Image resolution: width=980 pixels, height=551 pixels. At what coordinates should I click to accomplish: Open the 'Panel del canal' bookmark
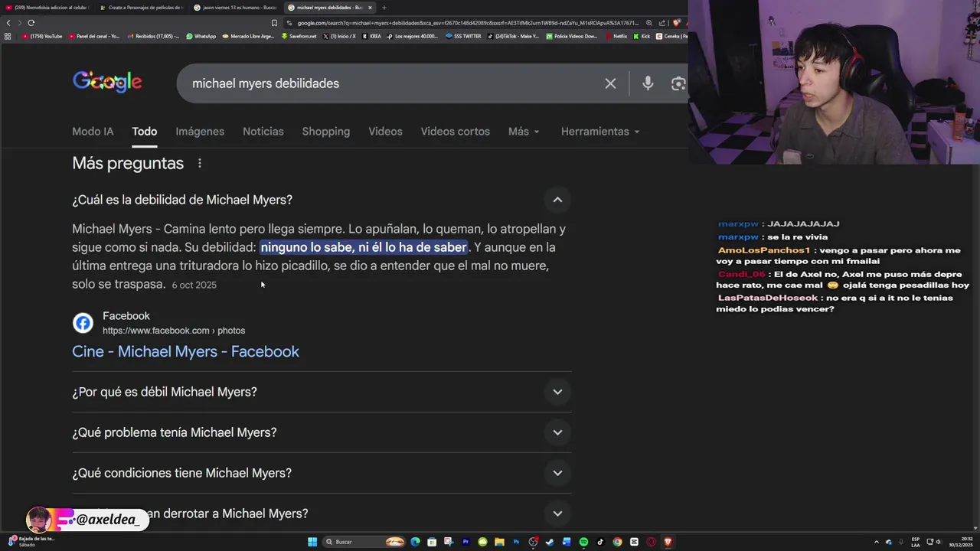click(x=94, y=36)
